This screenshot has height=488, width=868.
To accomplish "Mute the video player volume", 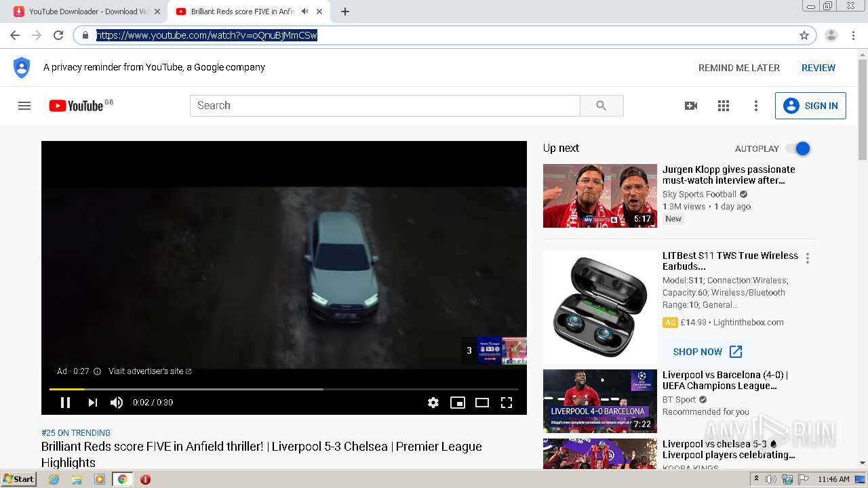I will point(117,403).
